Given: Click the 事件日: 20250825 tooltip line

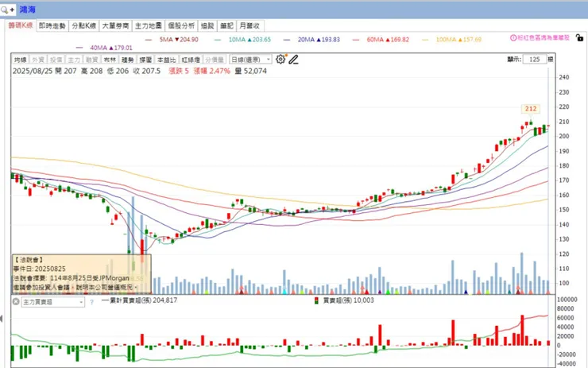Looking at the screenshot, I should (40, 269).
